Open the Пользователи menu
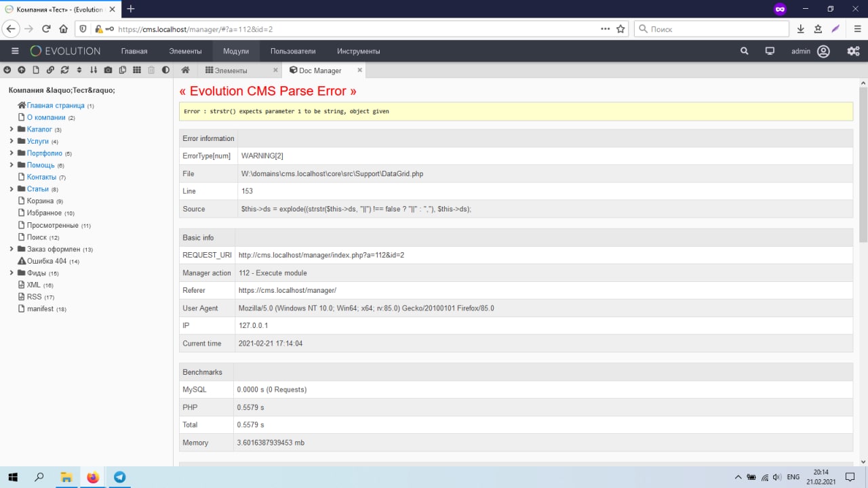The width and height of the screenshot is (868, 488). [293, 51]
